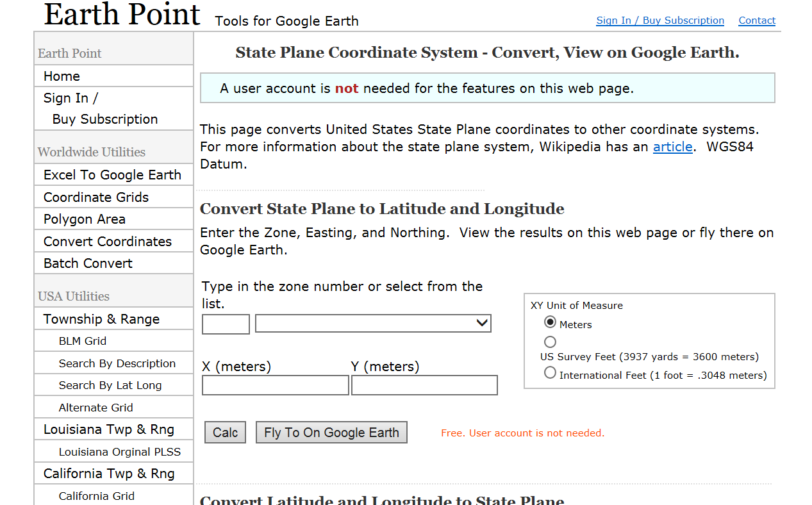The image size is (812, 505).
Task: Click the 'XY Unit of Measure' label
Action: coord(577,306)
